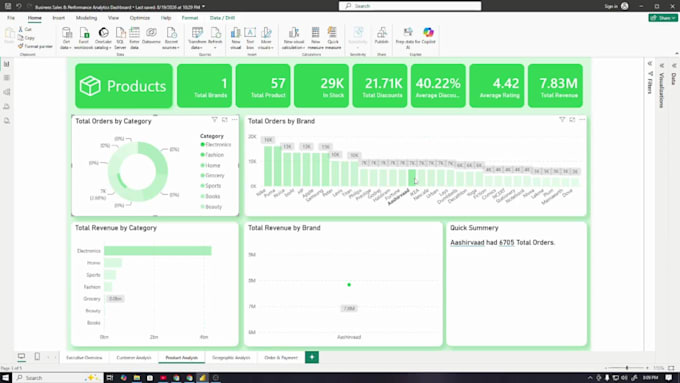
Task: Select the Aashirvaad bar in Orders by Brand
Action: tap(412, 177)
